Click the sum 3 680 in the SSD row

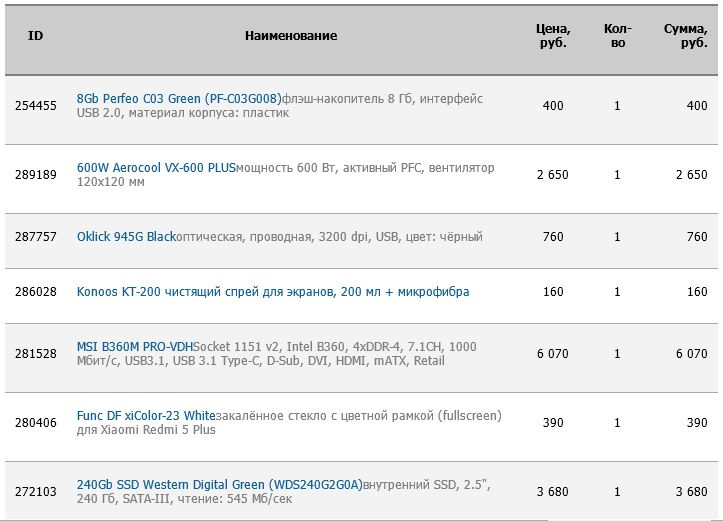pyautogui.click(x=691, y=491)
